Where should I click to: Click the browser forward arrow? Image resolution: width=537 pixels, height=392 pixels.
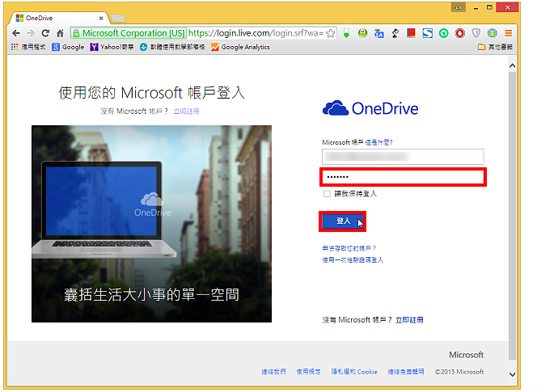click(31, 33)
